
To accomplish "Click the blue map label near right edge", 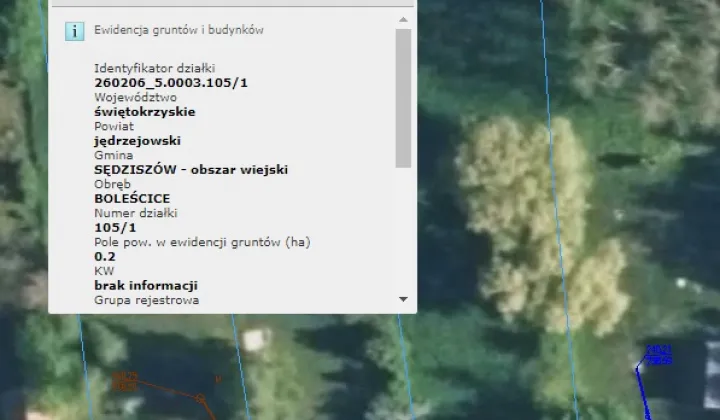I will click(658, 355).
